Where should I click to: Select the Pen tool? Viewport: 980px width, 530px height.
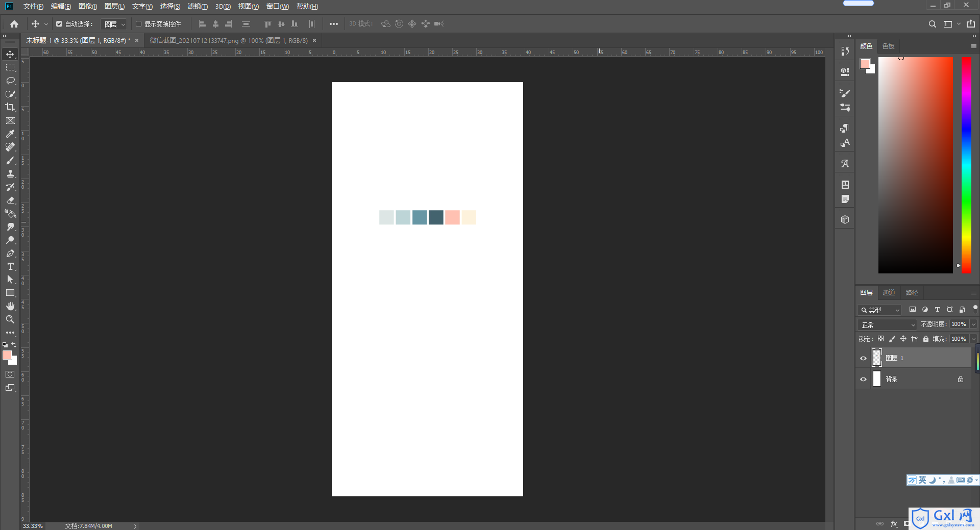[10, 253]
